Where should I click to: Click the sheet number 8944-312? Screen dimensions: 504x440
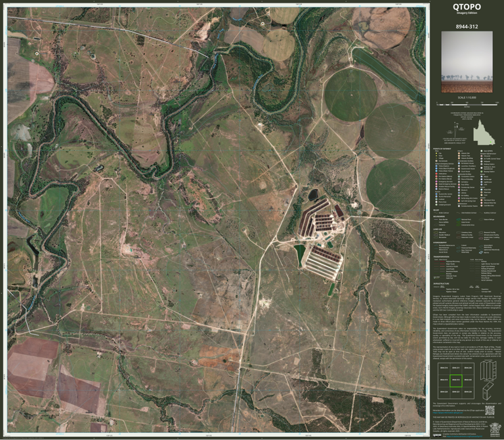click(467, 26)
